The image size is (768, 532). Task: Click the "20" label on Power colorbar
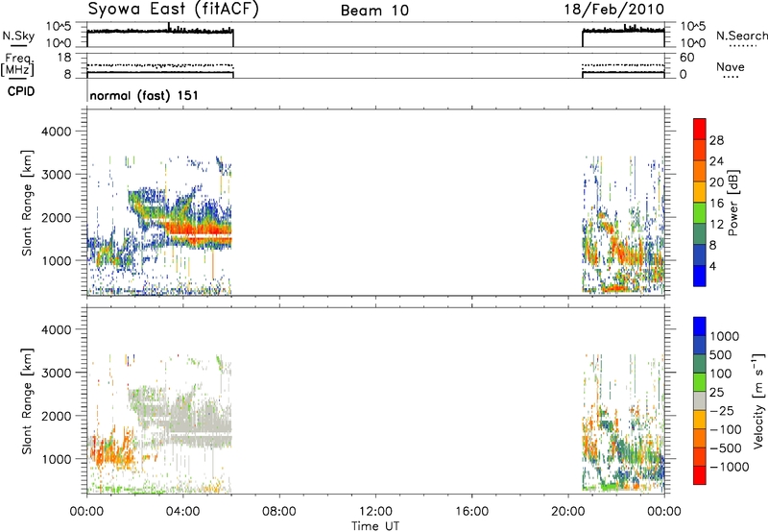tap(716, 182)
